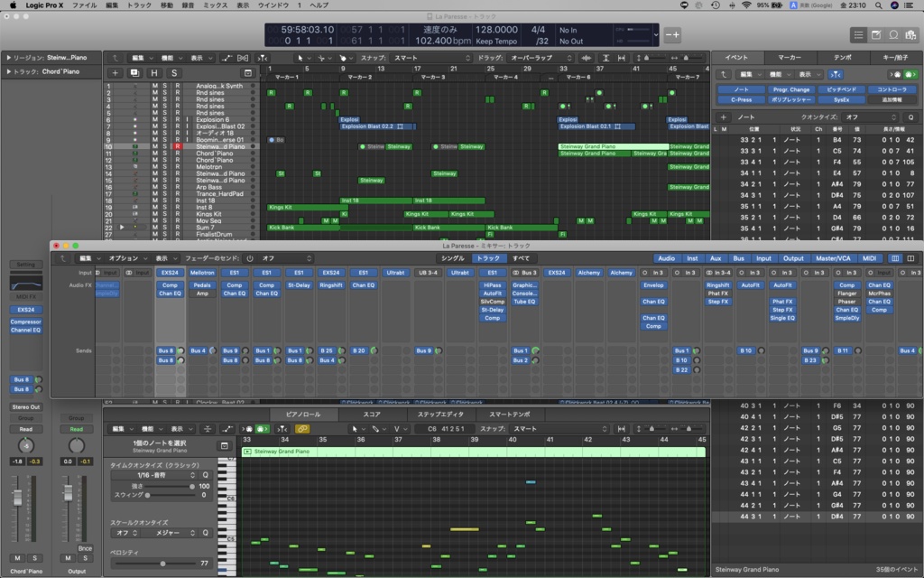The width and height of the screenshot is (924, 578).
Task: Open the ミックス menu
Action: click(x=215, y=5)
